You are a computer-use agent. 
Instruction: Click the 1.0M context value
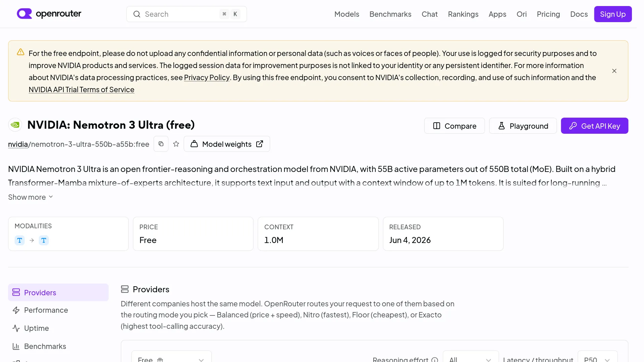coord(274,240)
